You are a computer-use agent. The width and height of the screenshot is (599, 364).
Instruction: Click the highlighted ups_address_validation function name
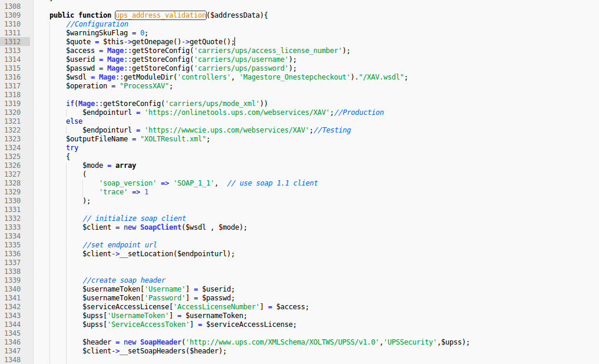pos(160,15)
